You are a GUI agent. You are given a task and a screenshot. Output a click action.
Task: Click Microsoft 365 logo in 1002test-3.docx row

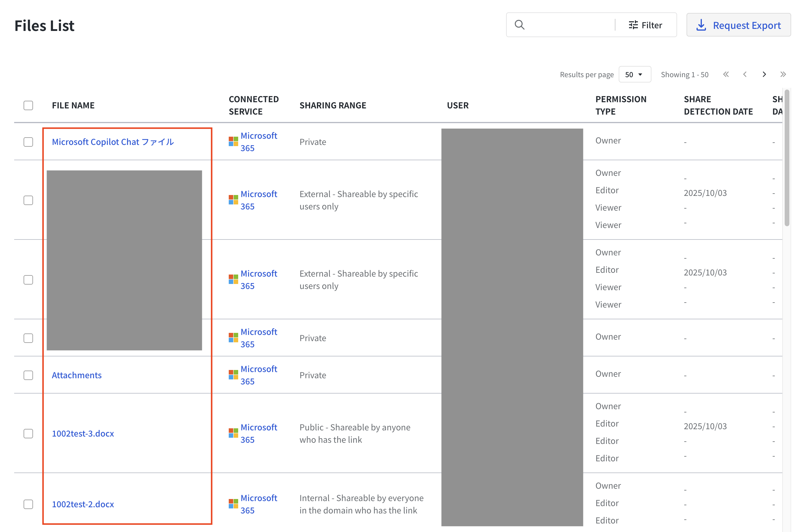click(x=233, y=433)
